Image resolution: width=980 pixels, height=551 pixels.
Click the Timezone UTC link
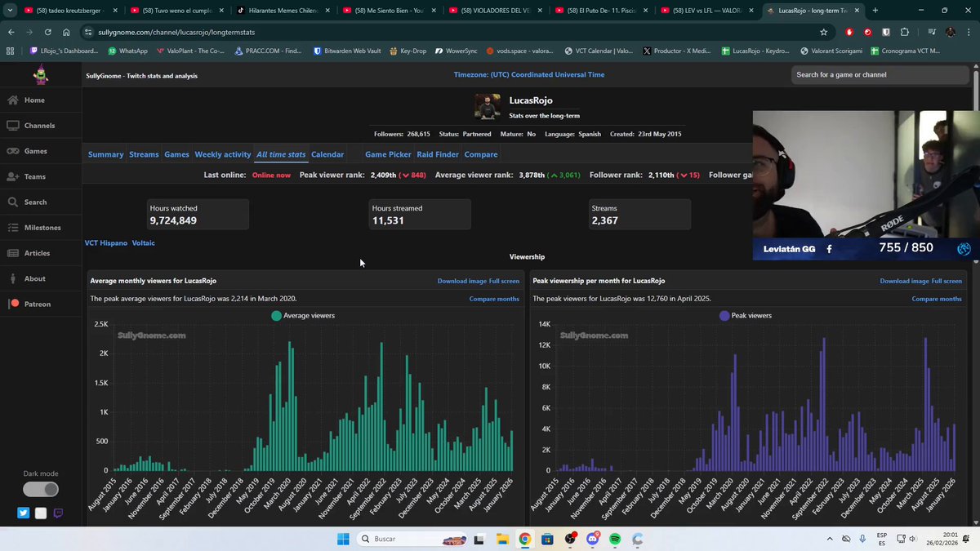pyautogui.click(x=529, y=75)
